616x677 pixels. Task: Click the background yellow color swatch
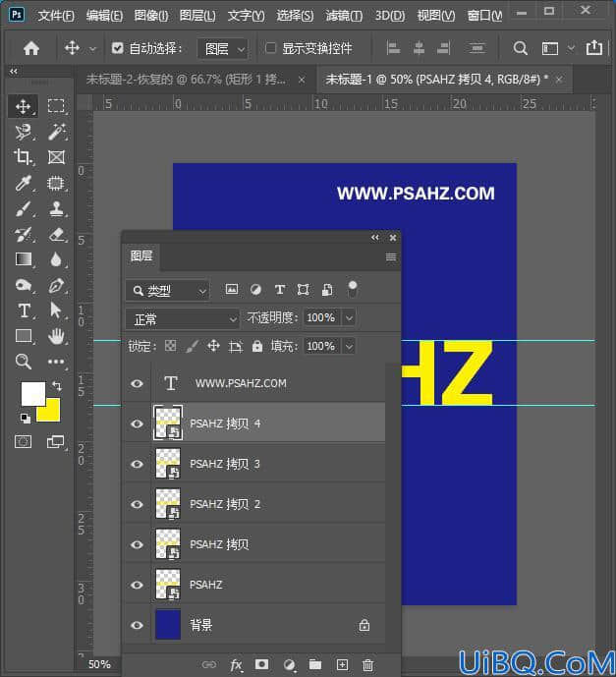point(52,413)
